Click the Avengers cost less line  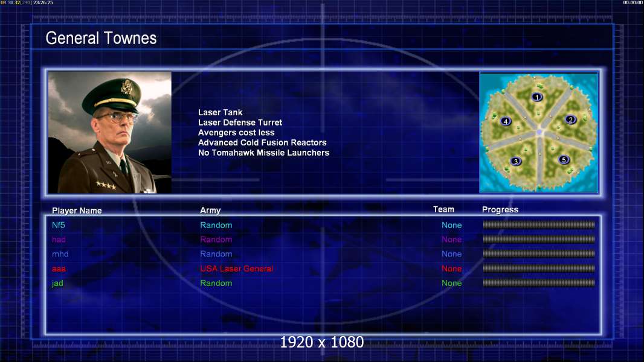tap(236, 132)
